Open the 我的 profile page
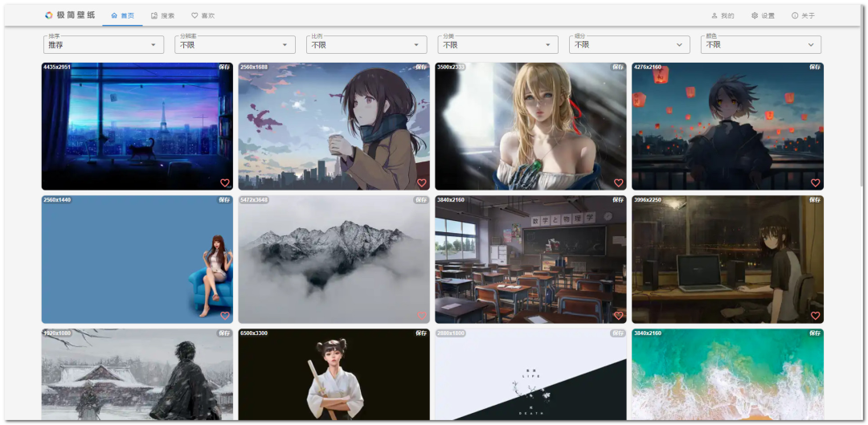Viewport: 868px width, 425px height. coord(723,15)
